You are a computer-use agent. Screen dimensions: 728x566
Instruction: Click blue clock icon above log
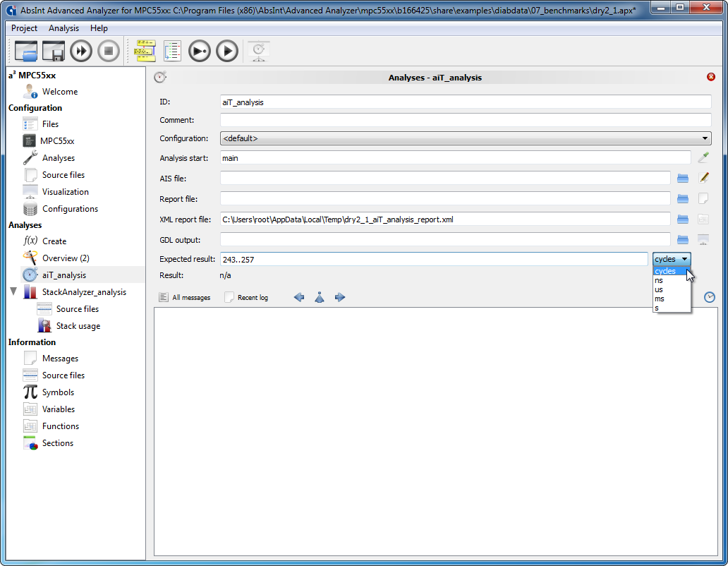[710, 297]
